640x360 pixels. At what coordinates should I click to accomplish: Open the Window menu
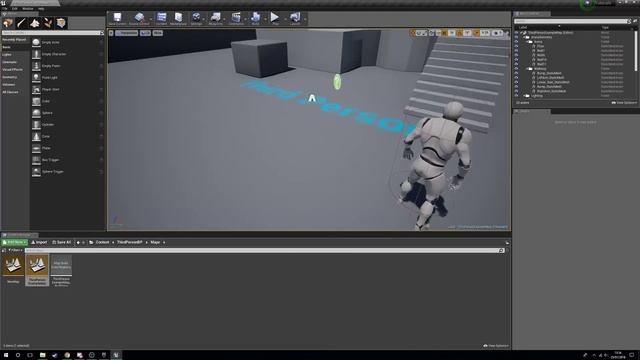click(x=28, y=9)
